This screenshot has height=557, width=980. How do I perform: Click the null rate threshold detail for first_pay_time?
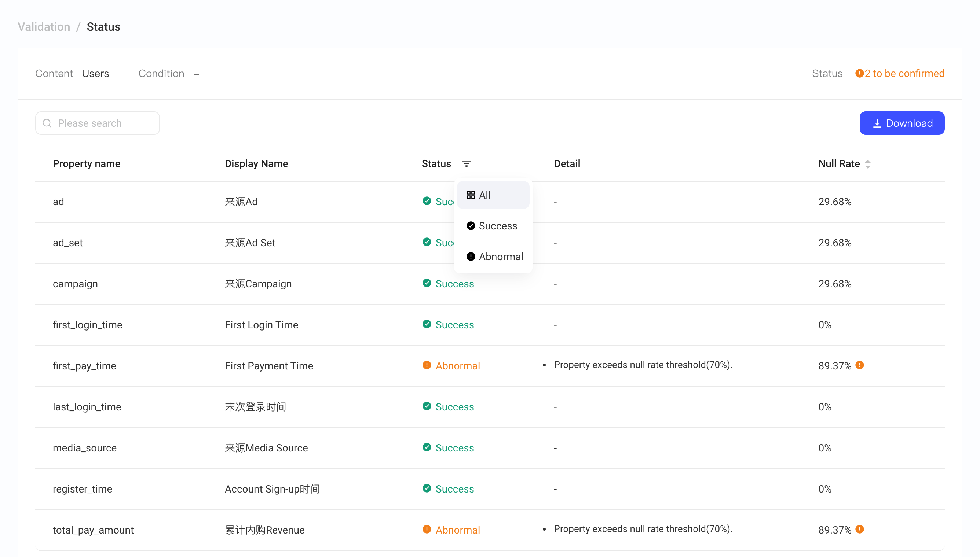(x=643, y=365)
